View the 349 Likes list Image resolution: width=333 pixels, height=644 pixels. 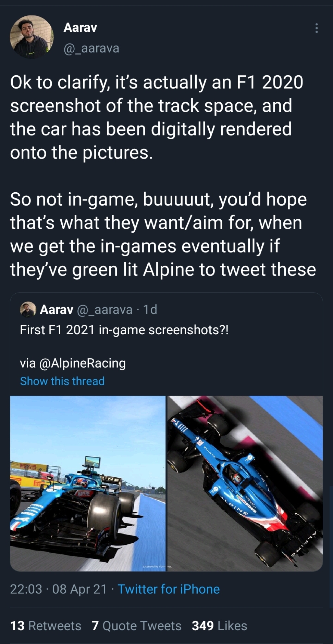219,626
